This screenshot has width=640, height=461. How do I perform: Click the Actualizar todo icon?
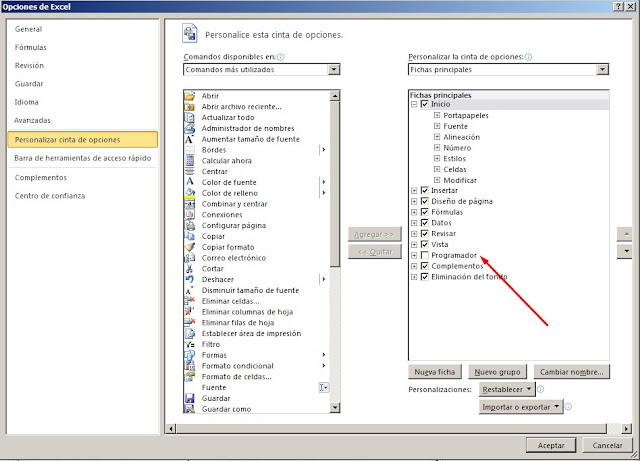pyautogui.click(x=189, y=118)
